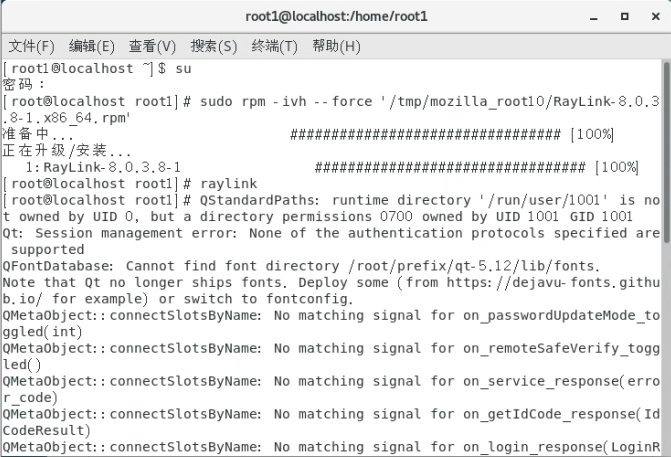Image resolution: width=671 pixels, height=457 pixels.
Task: Click the 'ggled(int)' line
Action: pos(42,332)
